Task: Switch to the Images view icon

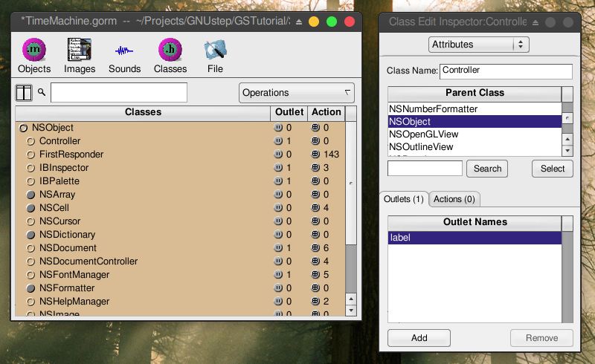Action: [80, 51]
